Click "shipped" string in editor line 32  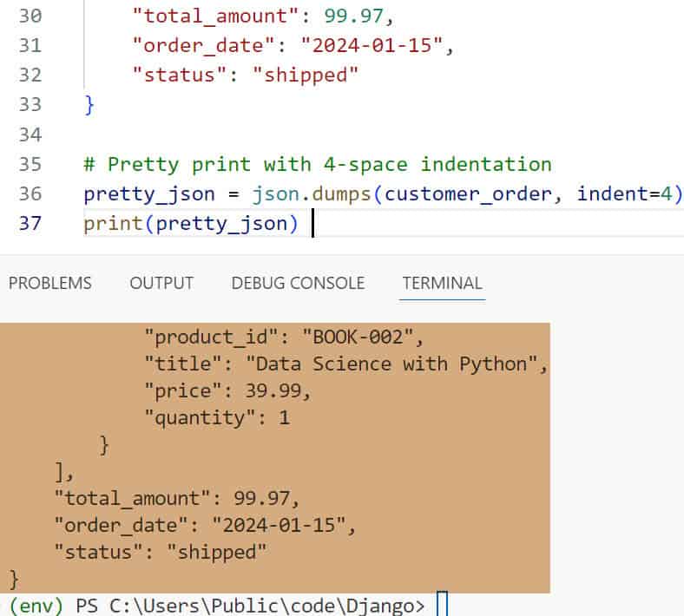click(306, 75)
